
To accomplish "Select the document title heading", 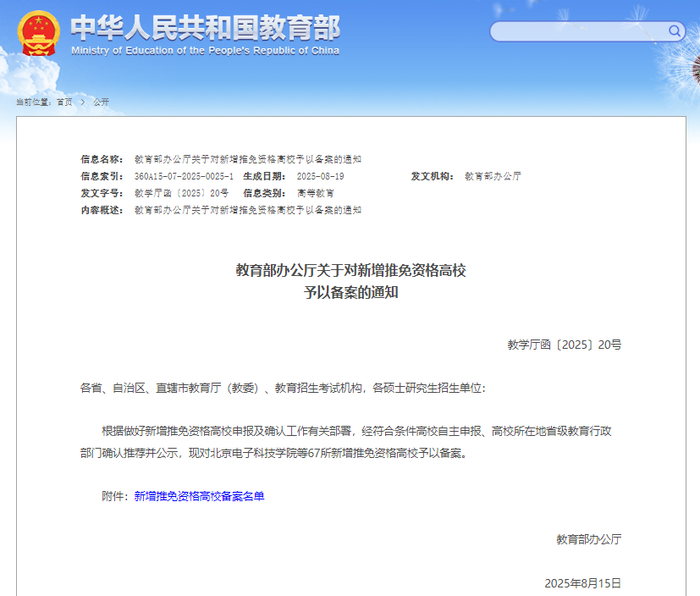I will (x=351, y=281).
